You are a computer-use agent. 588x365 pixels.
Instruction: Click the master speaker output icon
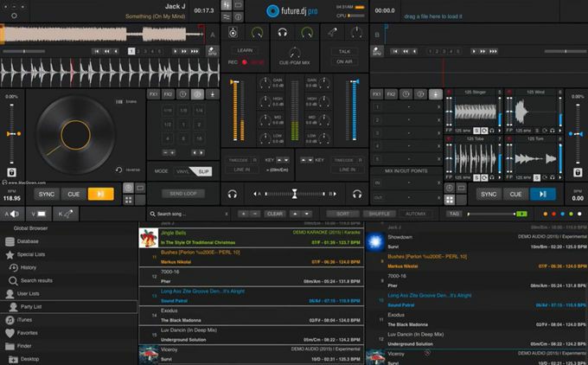click(233, 33)
